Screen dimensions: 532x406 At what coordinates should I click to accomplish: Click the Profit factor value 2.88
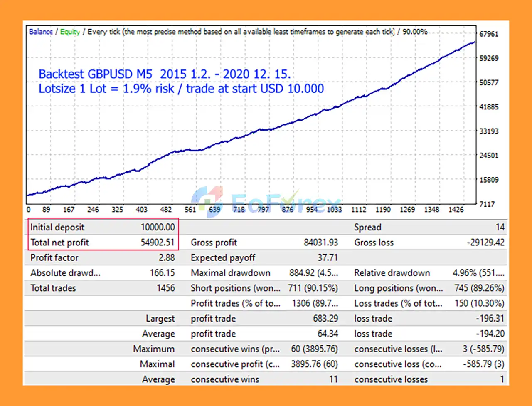click(166, 257)
